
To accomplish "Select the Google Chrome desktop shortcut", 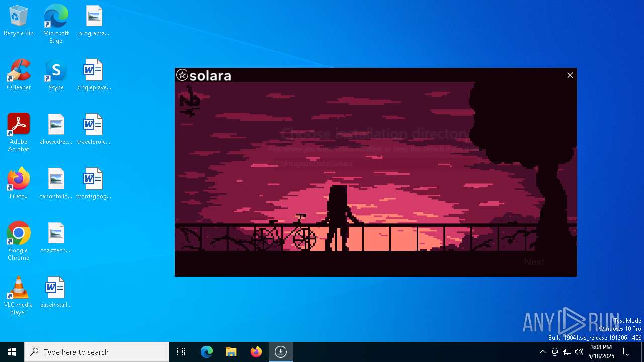I will (19, 241).
